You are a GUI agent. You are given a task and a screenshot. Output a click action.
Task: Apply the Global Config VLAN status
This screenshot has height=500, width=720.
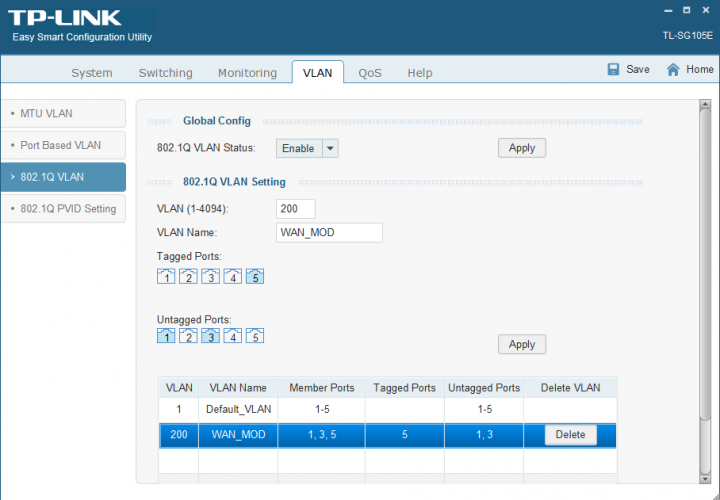tap(522, 148)
